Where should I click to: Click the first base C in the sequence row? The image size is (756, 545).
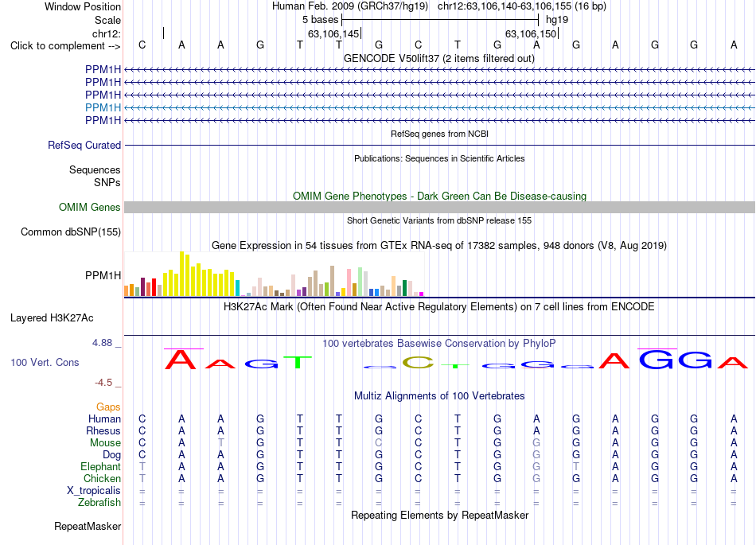(x=142, y=45)
